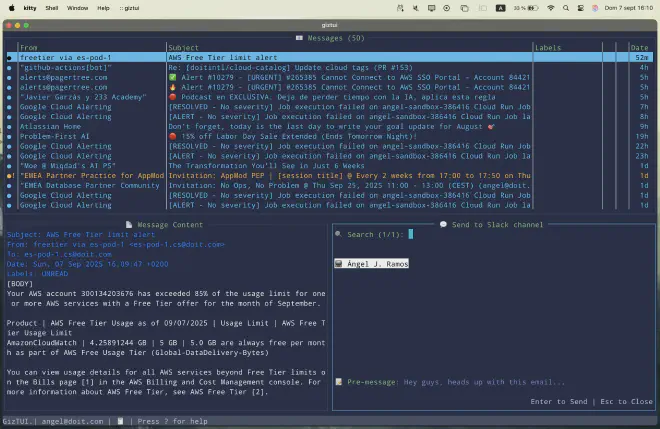Select the Google Cloud Alerting row dated 7h

pos(330,107)
